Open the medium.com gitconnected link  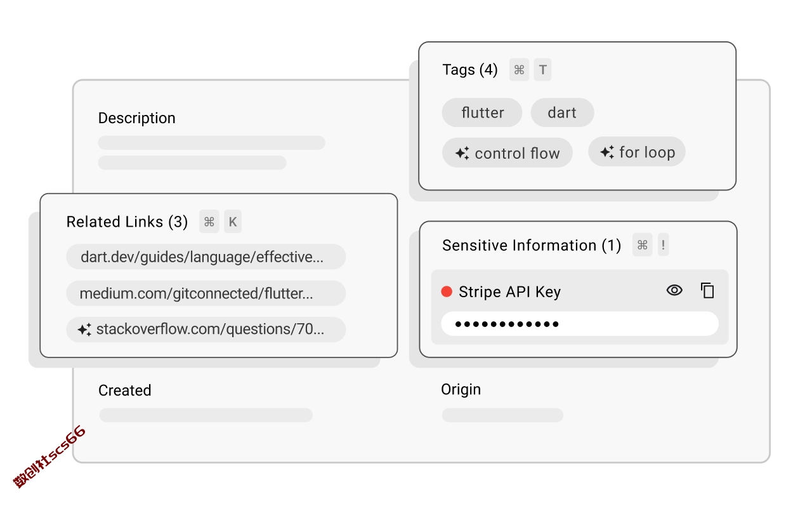tap(206, 293)
